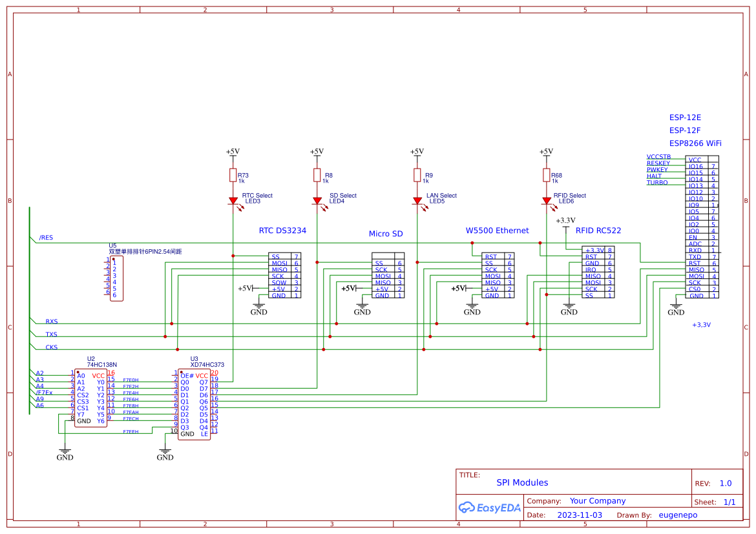Viewport: 756px width, 534px height.
Task: Click the U2 74HC138N decoder body
Action: [x=90, y=398]
